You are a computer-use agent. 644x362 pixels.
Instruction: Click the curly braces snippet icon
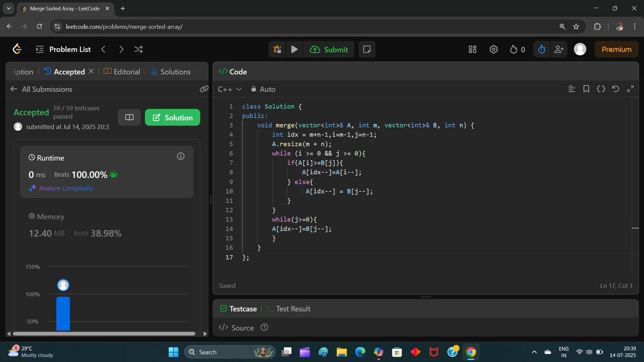tap(601, 89)
